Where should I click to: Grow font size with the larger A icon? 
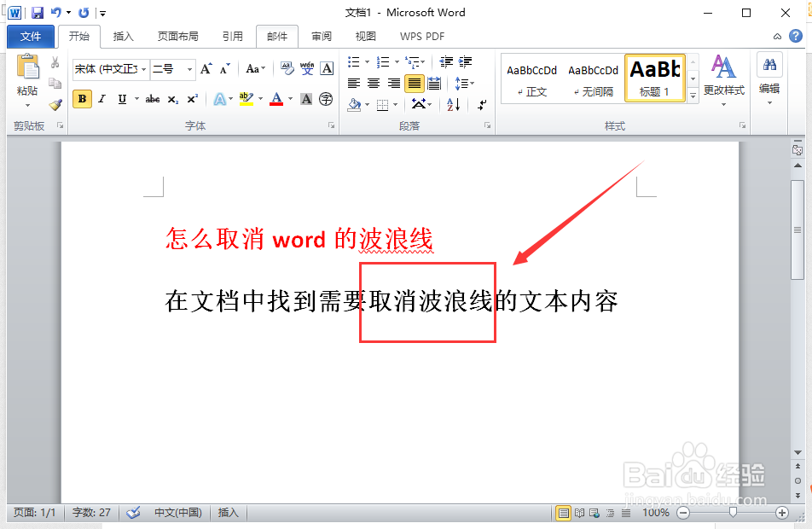point(206,69)
